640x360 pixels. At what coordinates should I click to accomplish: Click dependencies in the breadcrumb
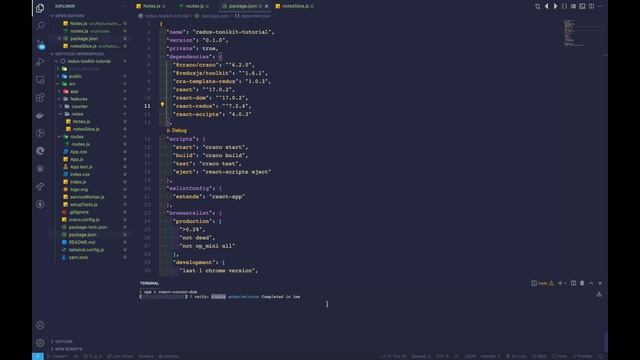click(256, 16)
